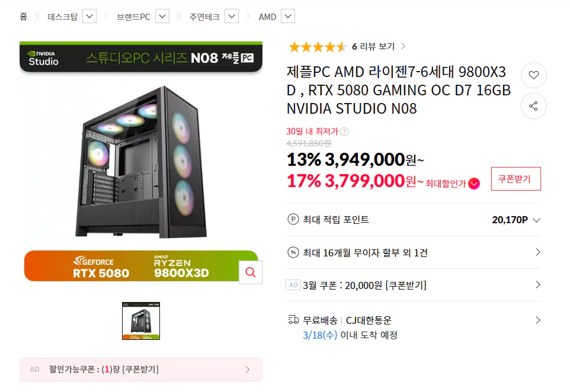This screenshot has height=392, width=570.
Task: Click the heart icon to wishlist this PC
Action: pos(534,75)
